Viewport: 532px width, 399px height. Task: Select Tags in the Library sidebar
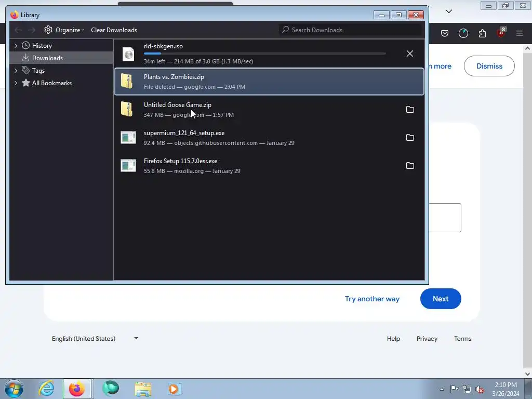(x=38, y=71)
